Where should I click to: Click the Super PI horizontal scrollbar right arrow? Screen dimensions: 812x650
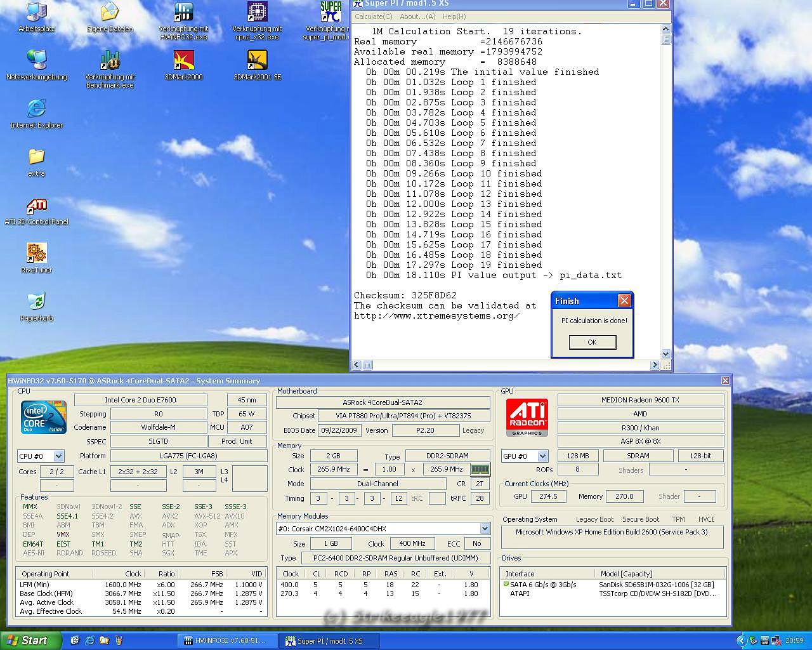tap(655, 365)
